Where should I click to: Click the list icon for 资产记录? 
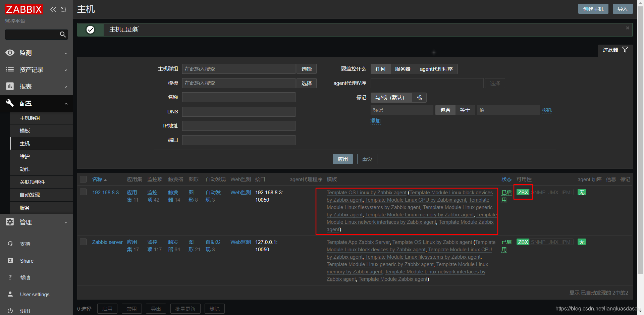(x=10, y=69)
